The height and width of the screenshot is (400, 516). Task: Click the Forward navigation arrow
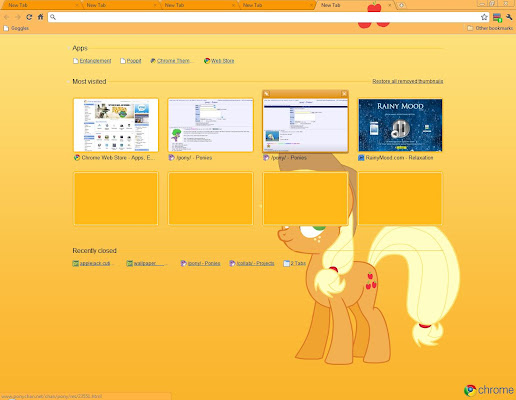(18, 17)
